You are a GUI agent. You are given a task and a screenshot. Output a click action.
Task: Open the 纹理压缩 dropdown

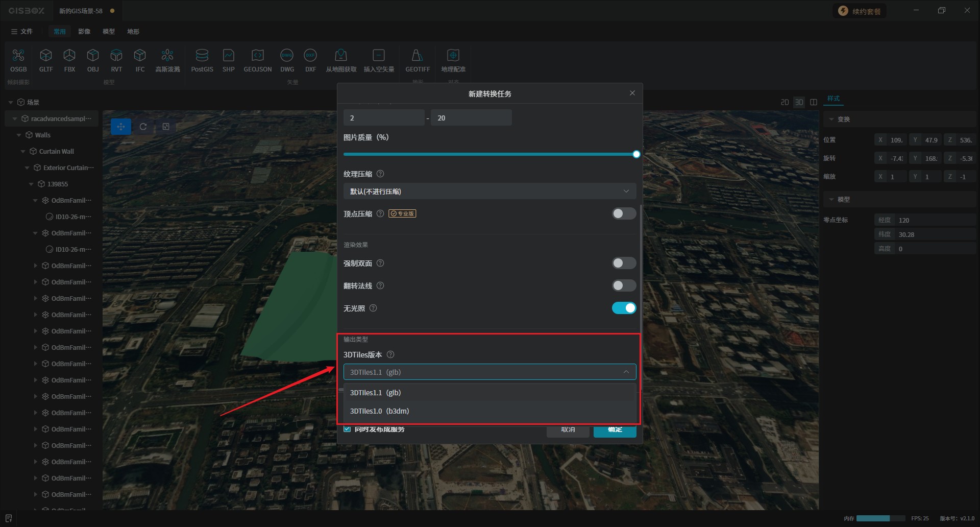coord(489,191)
